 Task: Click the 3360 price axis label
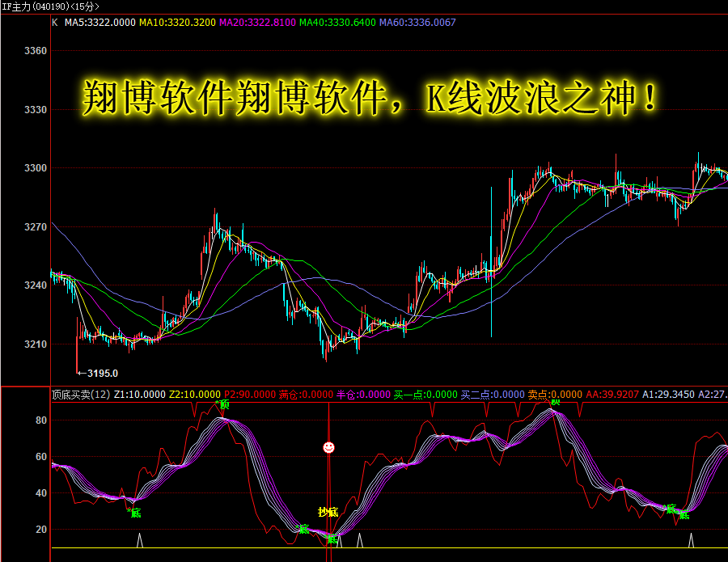click(36, 51)
